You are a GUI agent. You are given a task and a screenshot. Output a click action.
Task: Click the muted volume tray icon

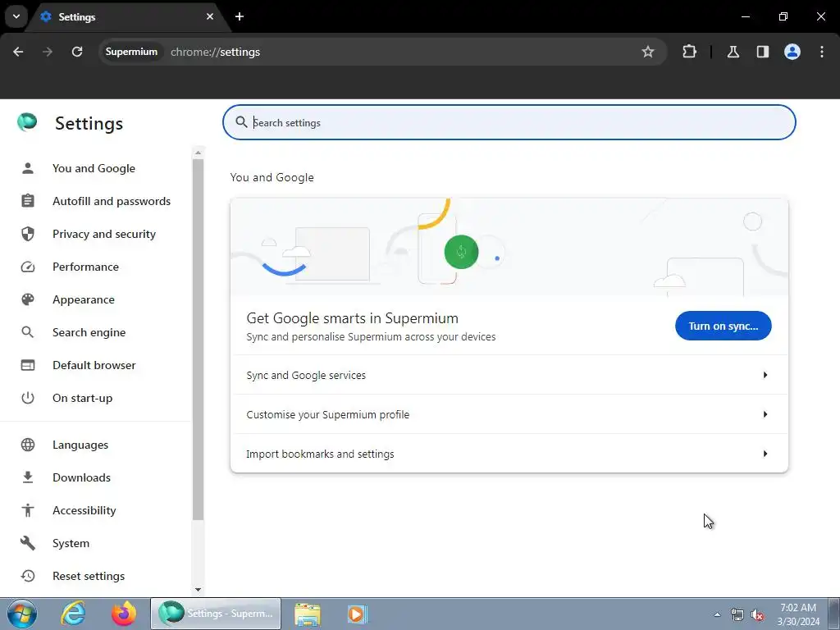[x=757, y=615]
